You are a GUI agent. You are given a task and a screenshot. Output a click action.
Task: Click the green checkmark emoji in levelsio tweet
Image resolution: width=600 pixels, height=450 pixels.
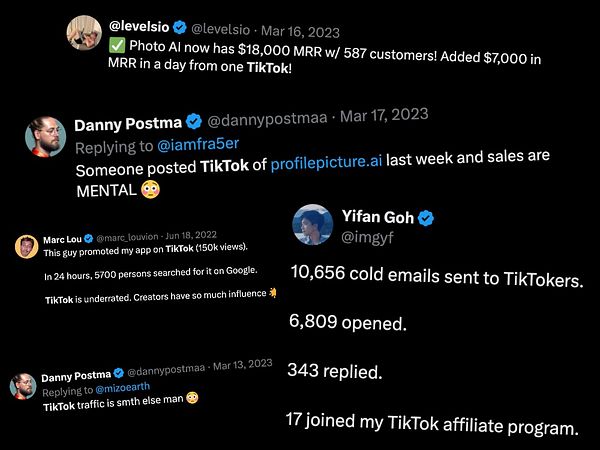coord(117,46)
